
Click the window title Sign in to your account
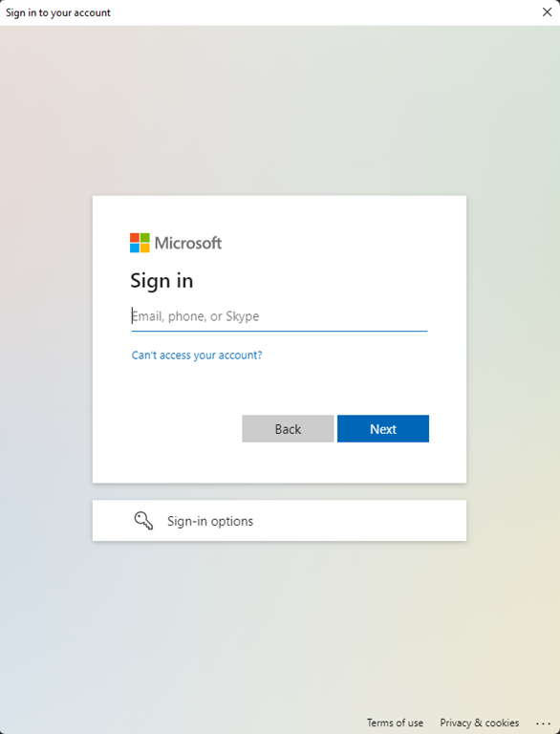click(x=58, y=12)
